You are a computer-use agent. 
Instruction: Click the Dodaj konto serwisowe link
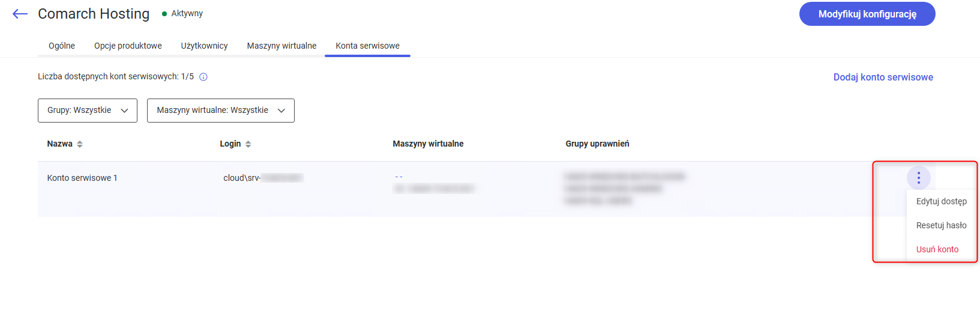[x=883, y=77]
